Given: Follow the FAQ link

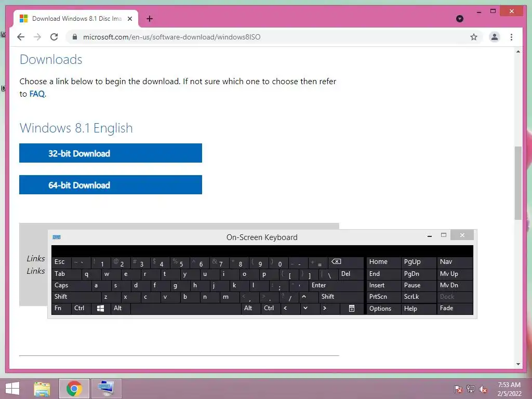Looking at the screenshot, I should [37, 94].
